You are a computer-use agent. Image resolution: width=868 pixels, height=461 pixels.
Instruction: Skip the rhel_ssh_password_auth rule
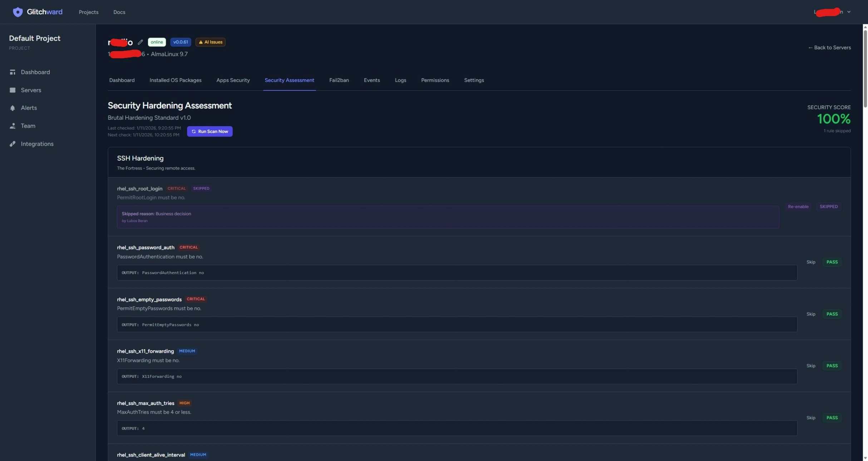(x=811, y=262)
